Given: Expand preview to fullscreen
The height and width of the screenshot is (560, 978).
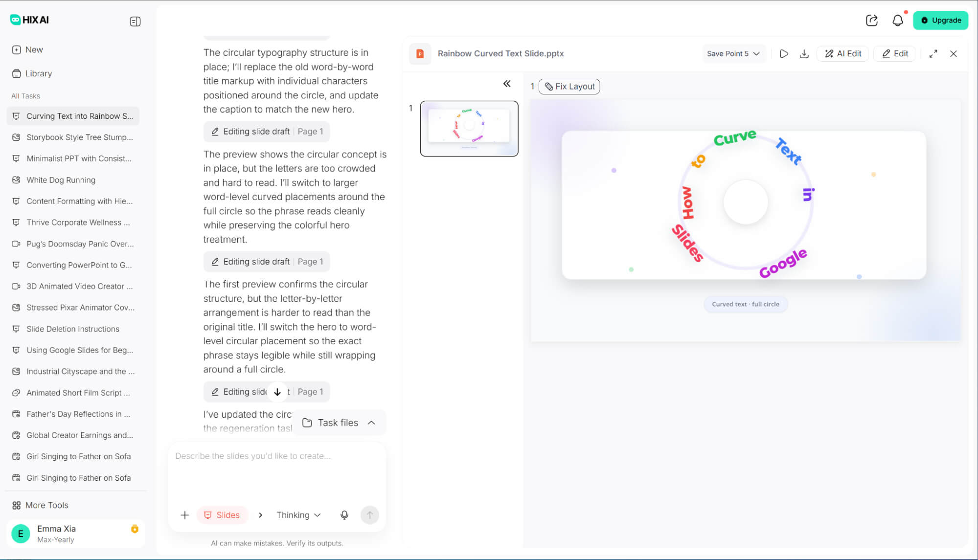Looking at the screenshot, I should pos(933,54).
